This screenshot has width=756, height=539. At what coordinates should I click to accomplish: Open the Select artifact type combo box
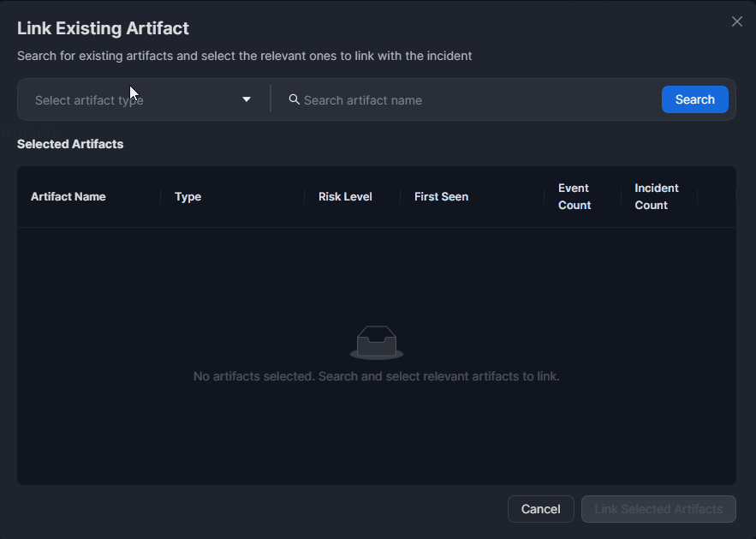click(x=137, y=100)
